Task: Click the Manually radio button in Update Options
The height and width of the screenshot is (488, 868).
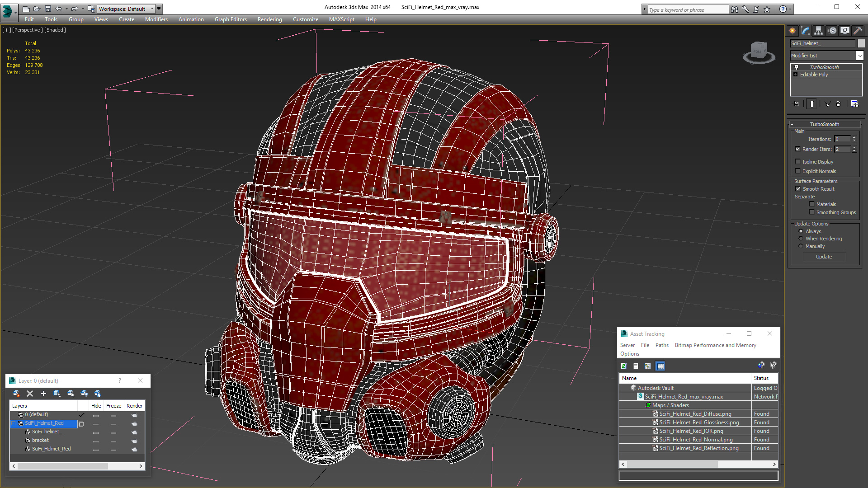Action: pyautogui.click(x=801, y=245)
